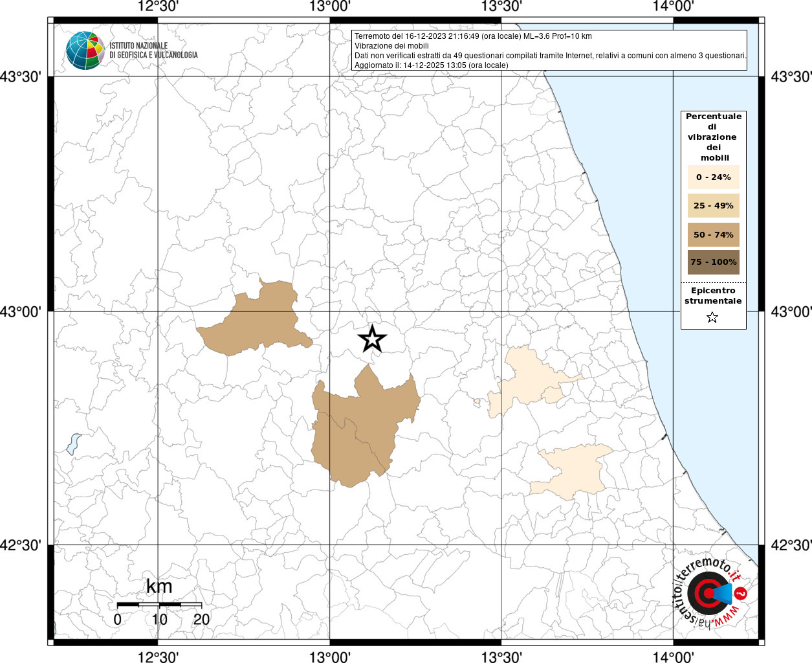Screen dimensions: 812x663
Task: Click the bottom axis label 12°30'
Action: coord(158,657)
